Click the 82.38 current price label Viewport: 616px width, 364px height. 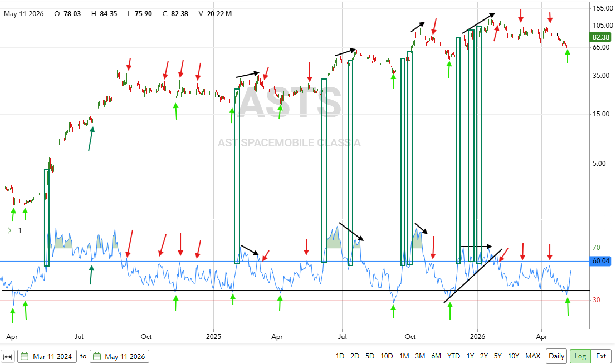click(600, 37)
